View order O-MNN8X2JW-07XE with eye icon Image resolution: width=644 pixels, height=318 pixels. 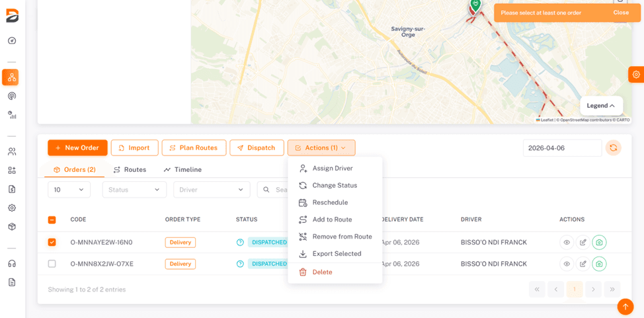click(x=567, y=264)
